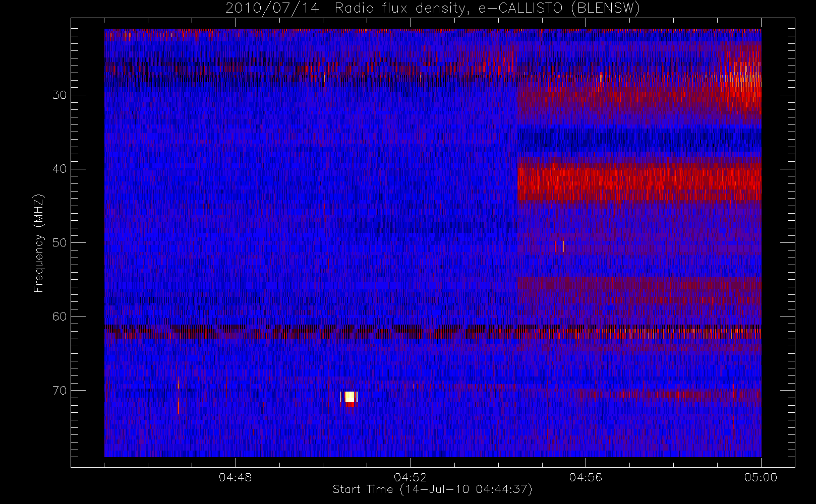This screenshot has width=816, height=504.
Task: Click the 'Frequency (MHZ)' axis label
Action: [39, 243]
